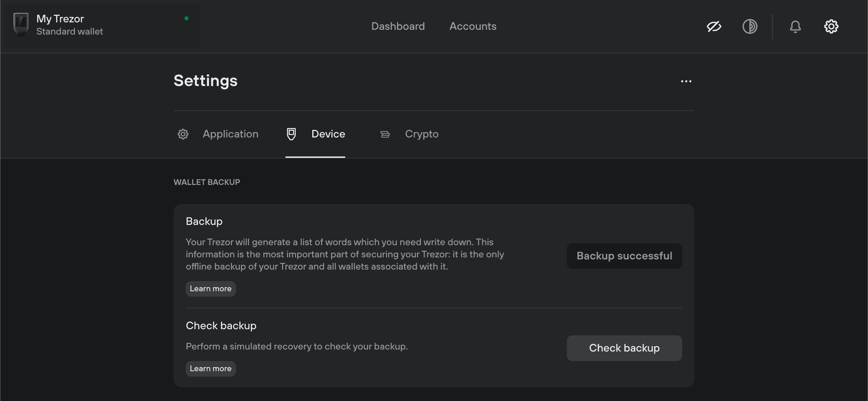868x401 pixels.
Task: Open Accounts page
Action: (473, 26)
